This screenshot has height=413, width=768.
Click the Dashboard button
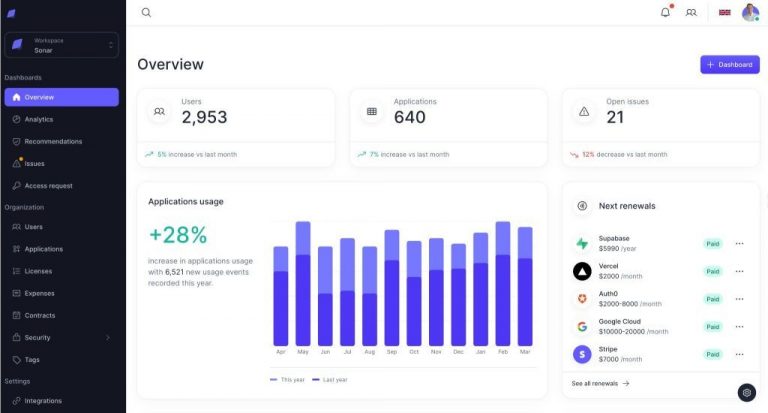pos(729,64)
